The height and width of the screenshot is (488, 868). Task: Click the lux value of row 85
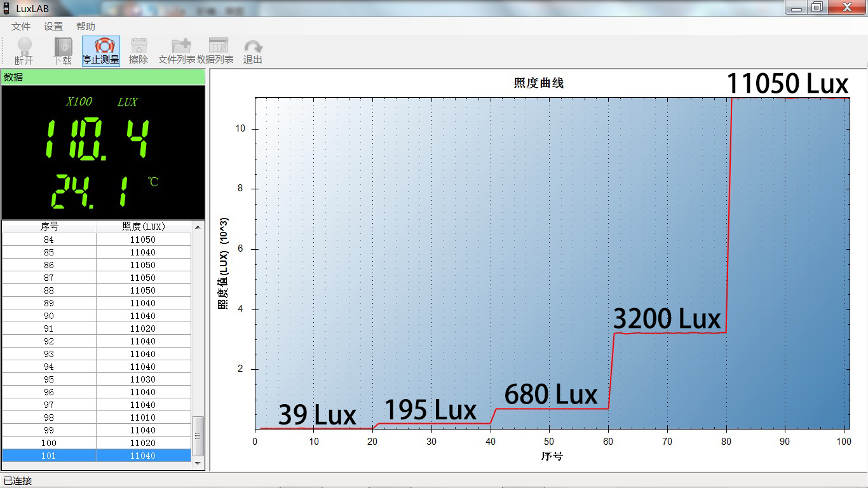pyautogui.click(x=143, y=252)
